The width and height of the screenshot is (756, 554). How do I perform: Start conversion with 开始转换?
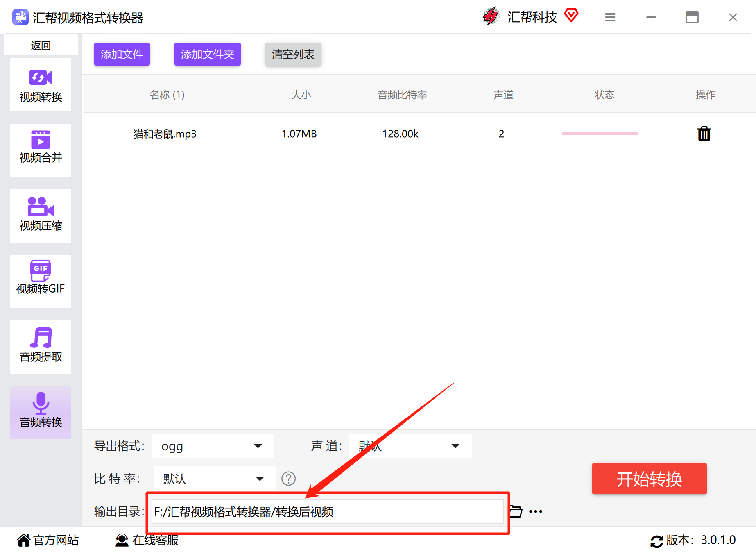[x=649, y=479]
